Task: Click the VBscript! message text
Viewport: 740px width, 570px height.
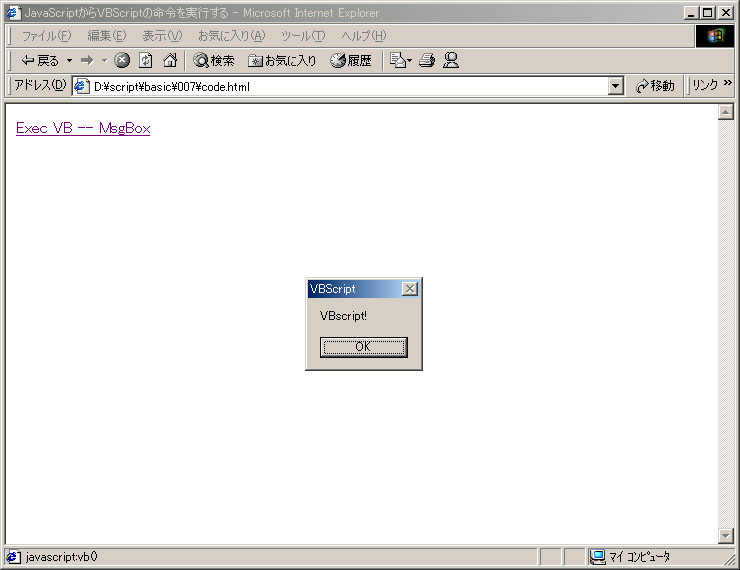Action: pyautogui.click(x=343, y=316)
